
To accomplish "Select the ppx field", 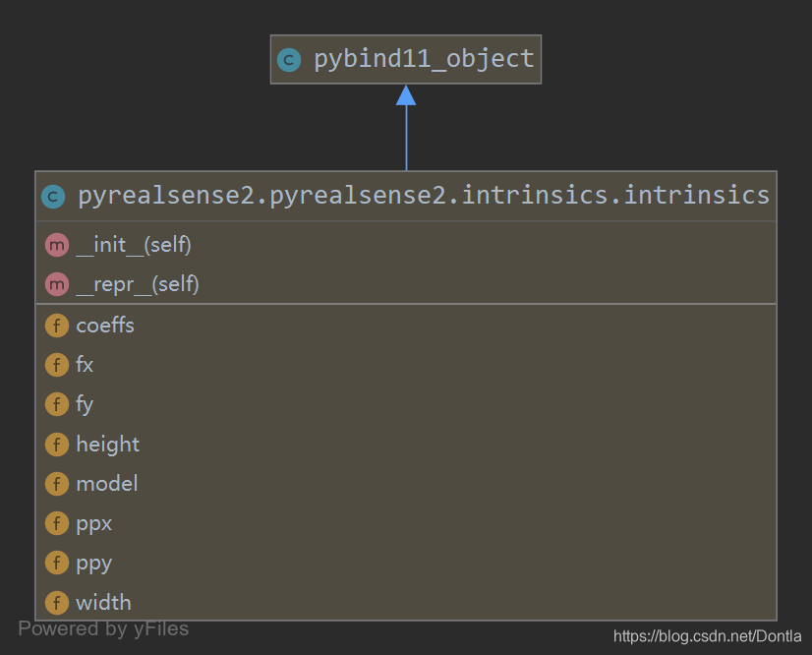I will point(93,524).
